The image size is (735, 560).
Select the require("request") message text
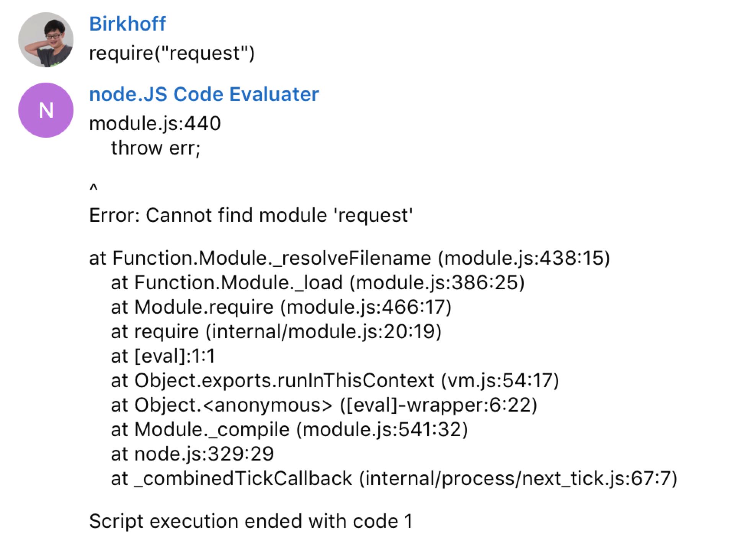pos(171,53)
